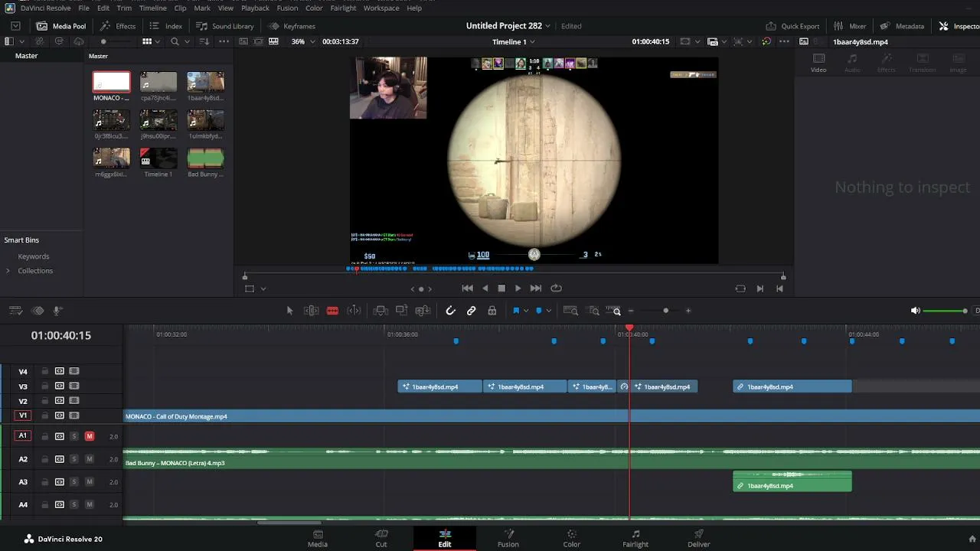Select the V1 track destination label
This screenshot has width=980, height=551.
(x=23, y=416)
